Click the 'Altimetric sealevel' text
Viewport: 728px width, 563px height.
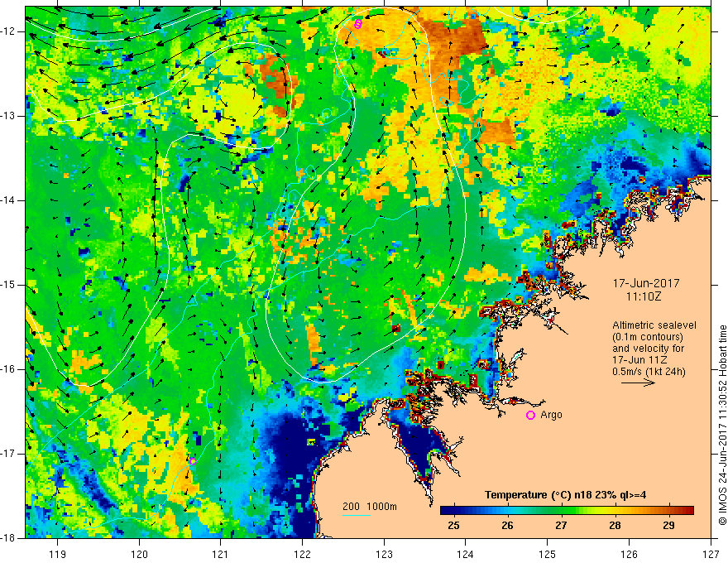[x=654, y=325]
